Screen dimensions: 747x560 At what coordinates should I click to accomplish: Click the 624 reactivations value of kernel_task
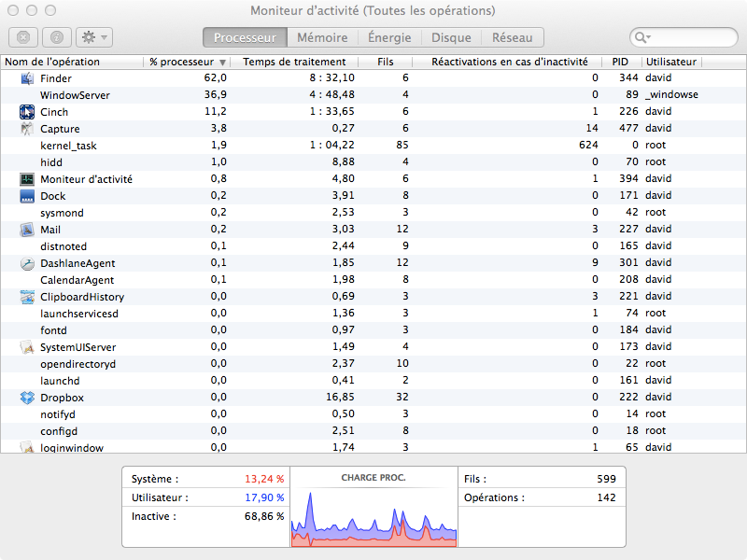tap(588, 145)
